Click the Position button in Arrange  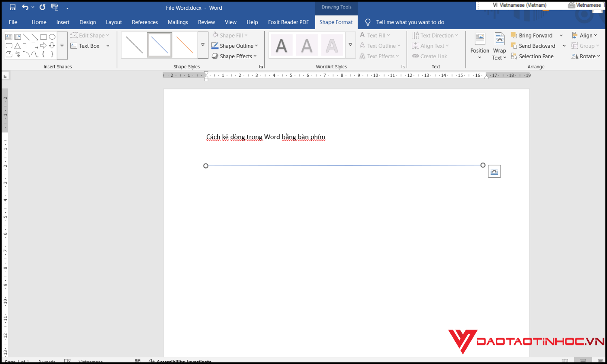(x=480, y=46)
